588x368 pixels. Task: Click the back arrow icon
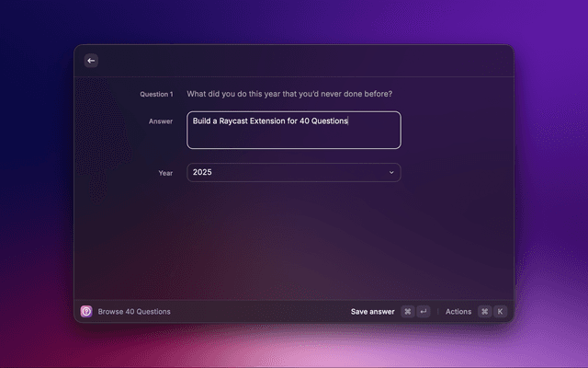pyautogui.click(x=91, y=61)
